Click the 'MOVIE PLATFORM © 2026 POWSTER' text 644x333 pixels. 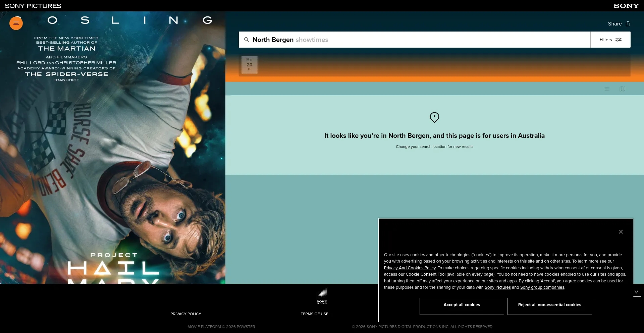221,327
